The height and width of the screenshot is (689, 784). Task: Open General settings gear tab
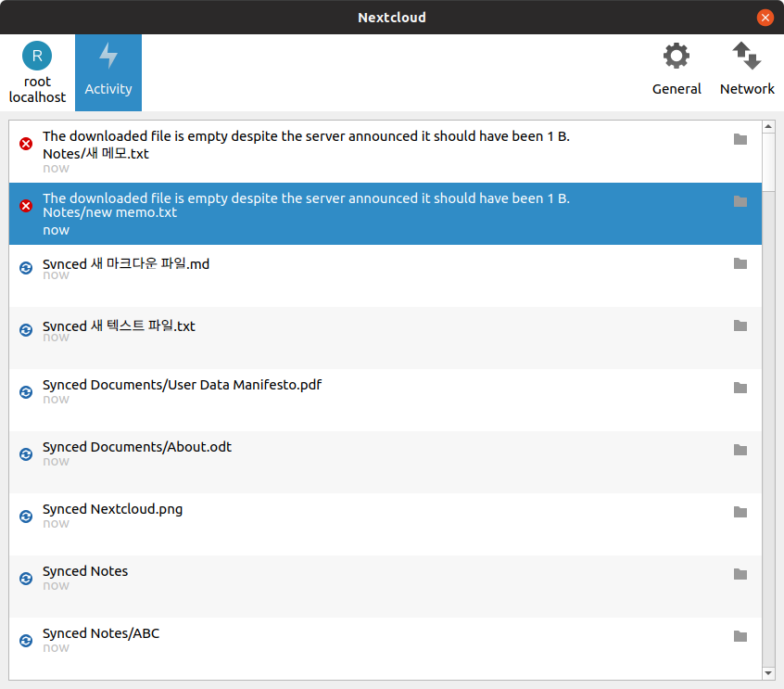pos(677,70)
